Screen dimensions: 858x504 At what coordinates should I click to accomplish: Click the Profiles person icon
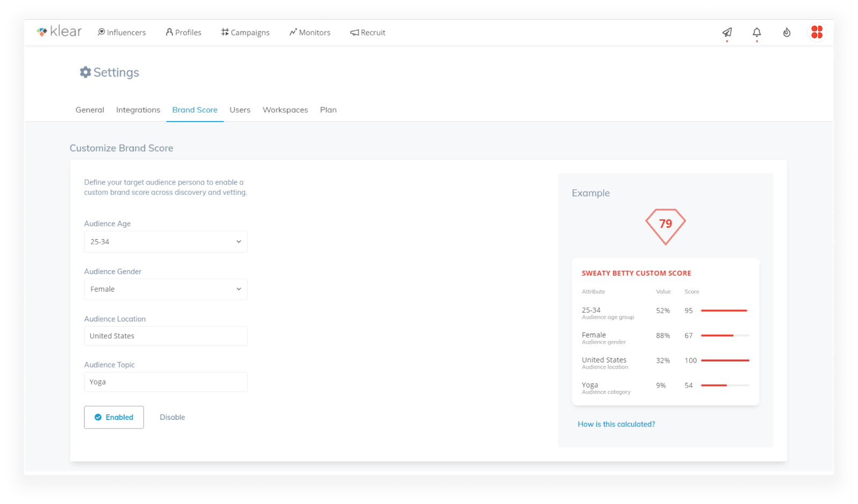[169, 32]
